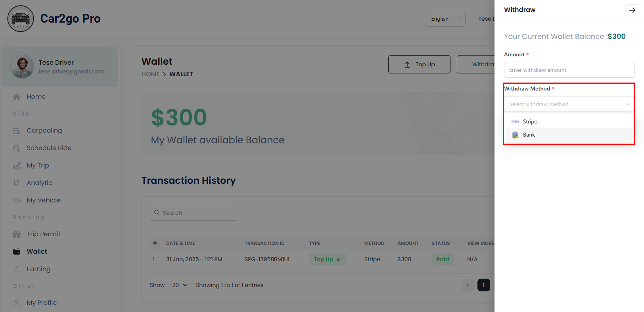Click the transaction Search field
Viewport: 644px width, 312px height.
[x=193, y=213]
